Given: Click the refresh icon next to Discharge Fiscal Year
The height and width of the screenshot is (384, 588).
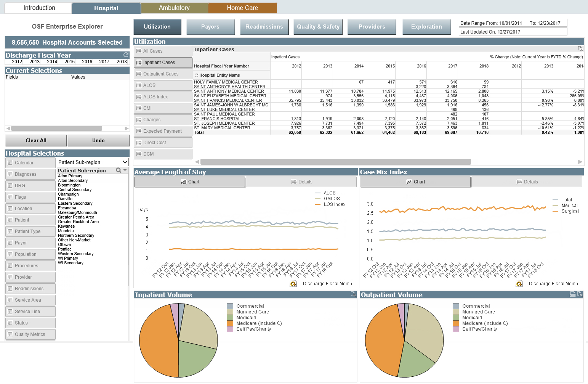Looking at the screenshot, I should pyautogui.click(x=126, y=55).
